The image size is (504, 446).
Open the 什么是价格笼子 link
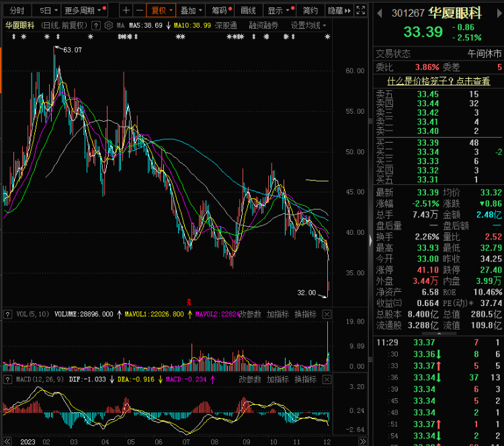coord(439,81)
